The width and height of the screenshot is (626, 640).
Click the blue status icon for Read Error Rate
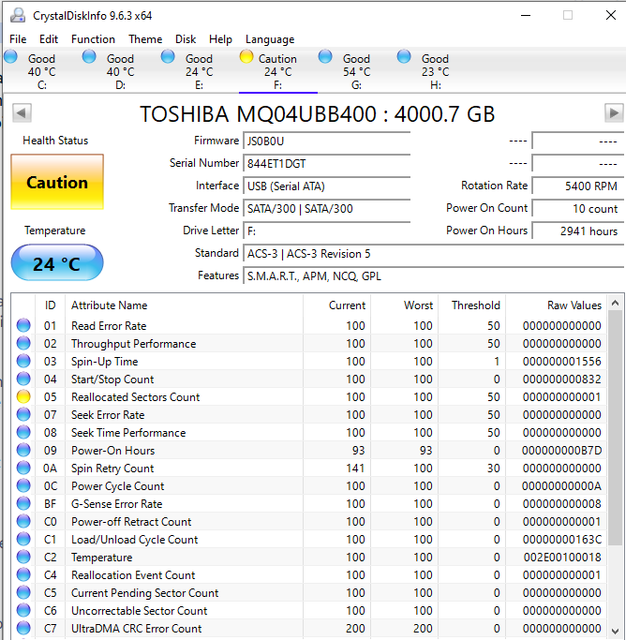click(x=23, y=325)
